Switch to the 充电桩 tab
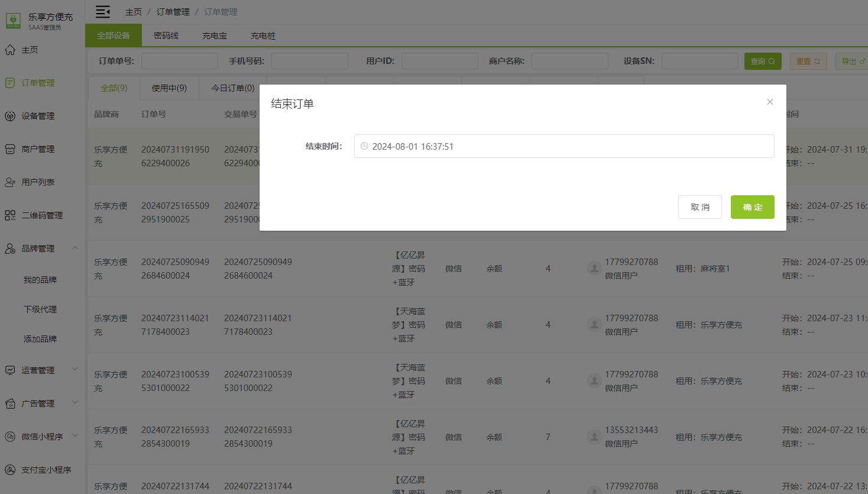The width and height of the screenshot is (868, 494). coord(263,35)
